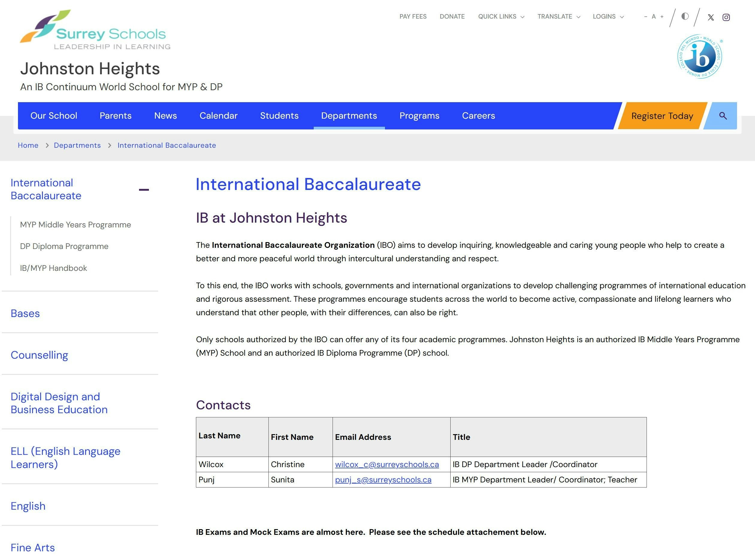The width and height of the screenshot is (755, 560).
Task: Open the Counselling department link
Action: pos(39,355)
